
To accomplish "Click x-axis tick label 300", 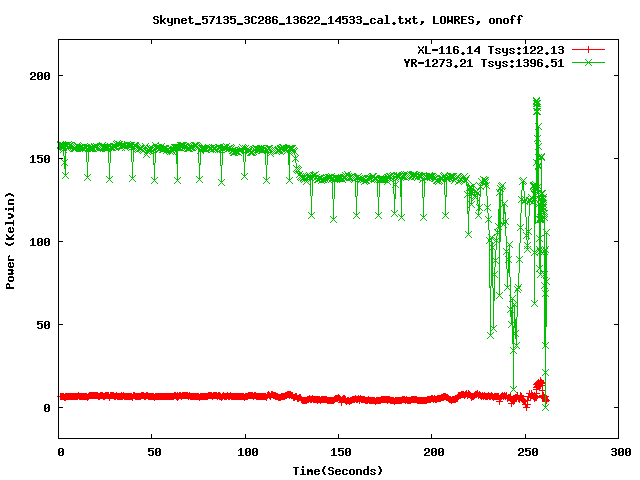I will 621,452.
